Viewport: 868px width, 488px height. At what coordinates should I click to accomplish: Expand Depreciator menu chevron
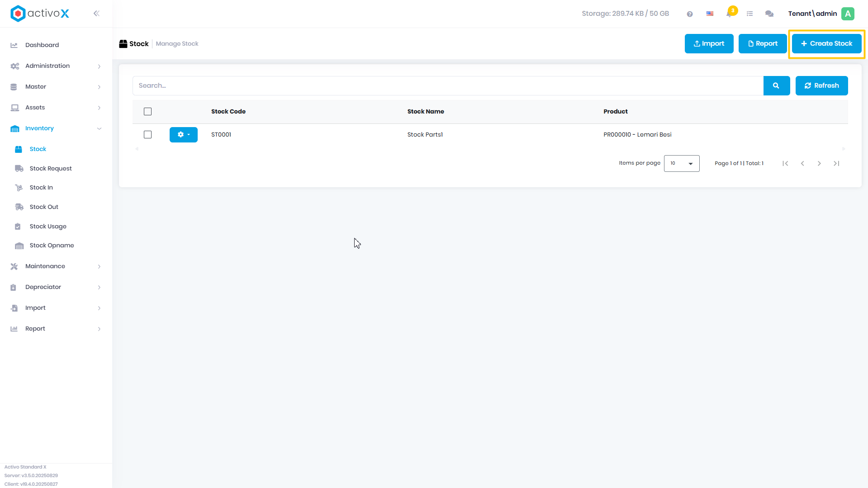coord(99,288)
